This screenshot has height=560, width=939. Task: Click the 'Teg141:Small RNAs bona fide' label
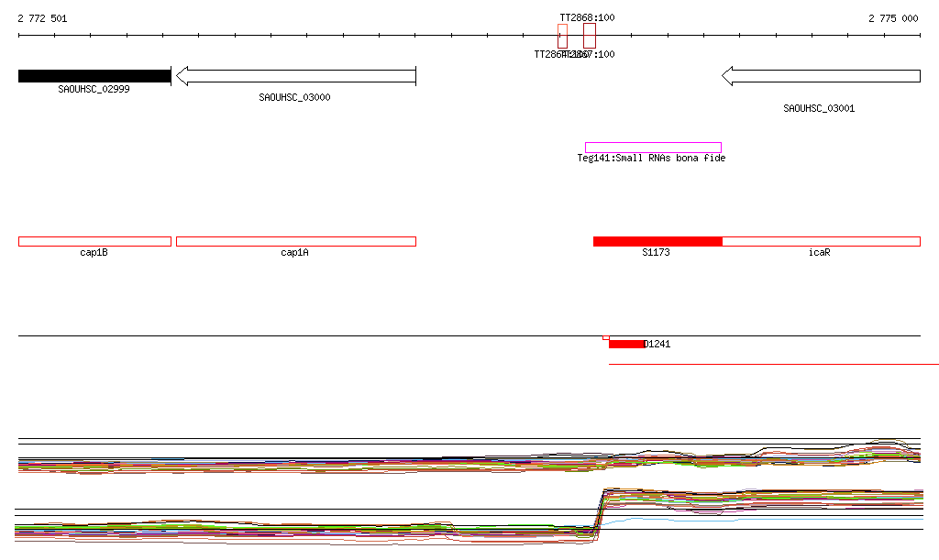651,159
